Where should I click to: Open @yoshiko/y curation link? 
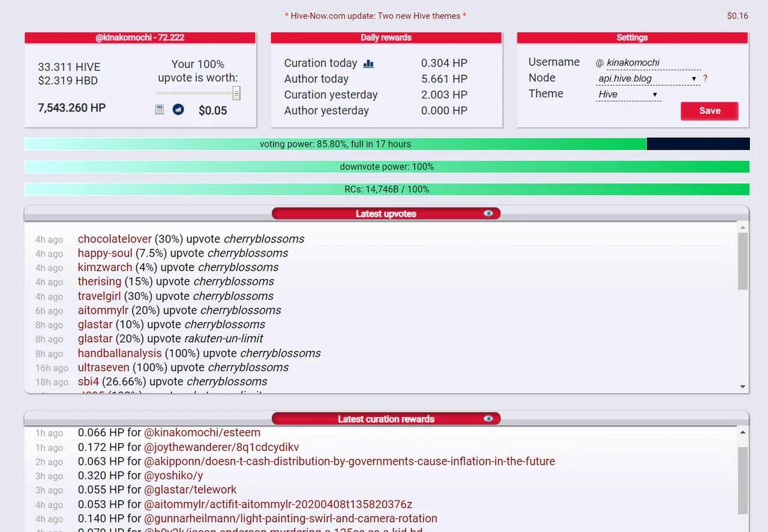tap(173, 476)
